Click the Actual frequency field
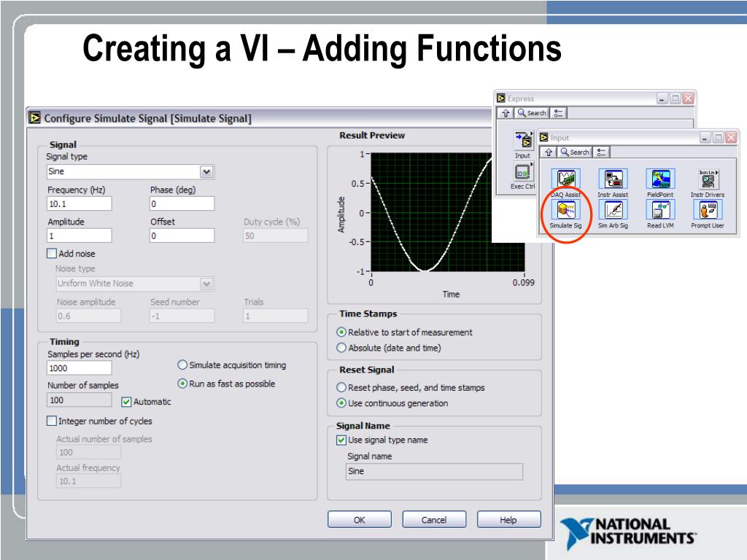747x560 pixels. point(88,481)
